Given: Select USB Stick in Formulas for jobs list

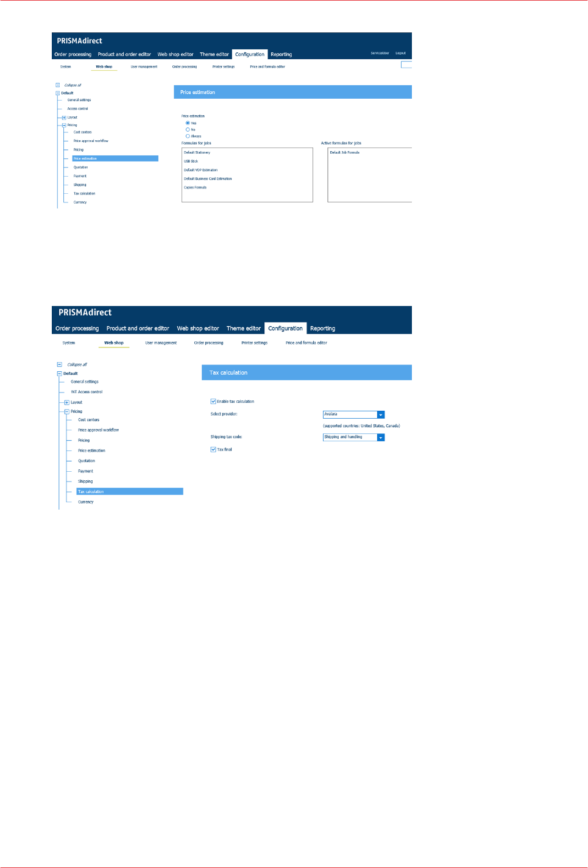Looking at the screenshot, I should [x=191, y=162].
